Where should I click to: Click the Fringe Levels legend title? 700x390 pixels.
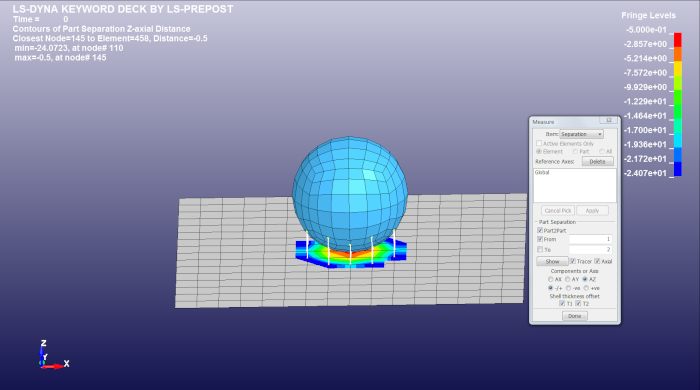click(x=648, y=16)
